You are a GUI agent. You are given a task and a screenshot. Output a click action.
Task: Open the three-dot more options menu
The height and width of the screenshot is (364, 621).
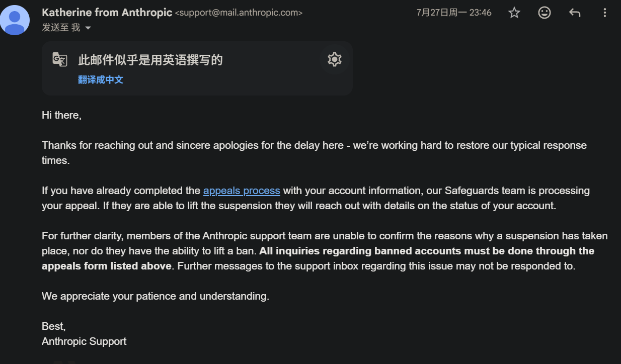coord(604,13)
